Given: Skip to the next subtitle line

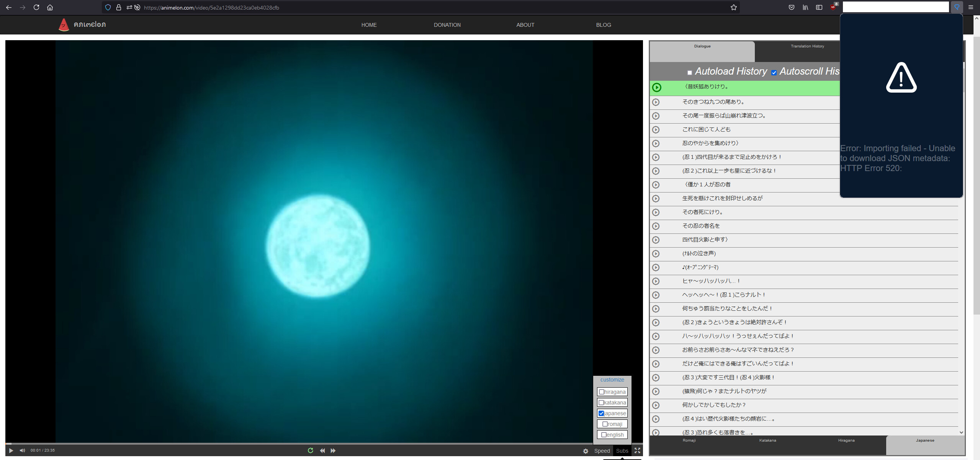Looking at the screenshot, I should 333,450.
